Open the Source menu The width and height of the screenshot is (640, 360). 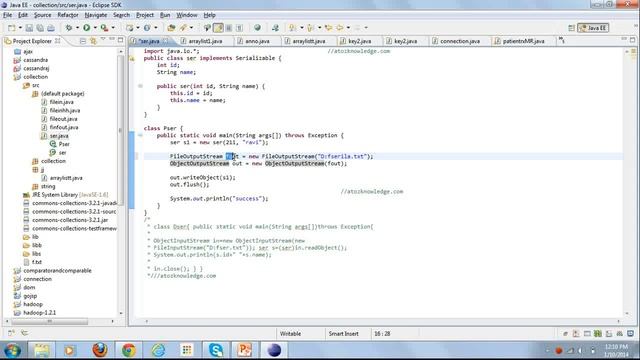tap(42, 15)
